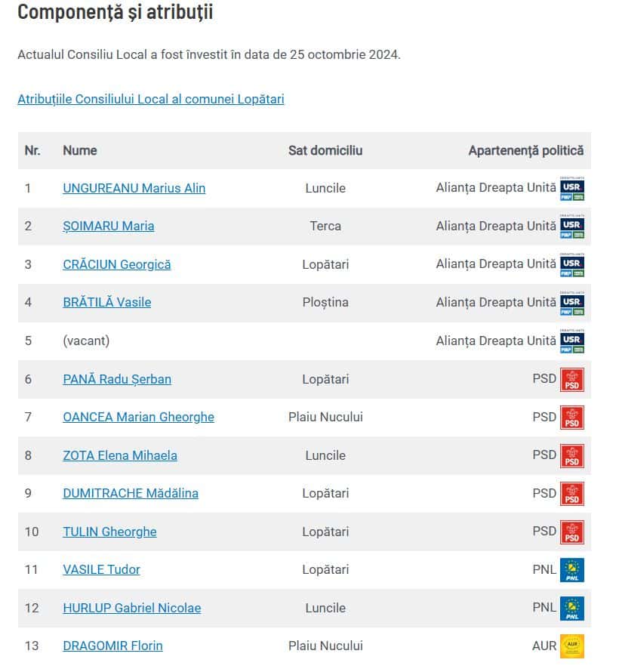Viewport: 619px width, 672px height.
Task: Open CRĂCIUN Georgică councillor link
Action: (116, 264)
